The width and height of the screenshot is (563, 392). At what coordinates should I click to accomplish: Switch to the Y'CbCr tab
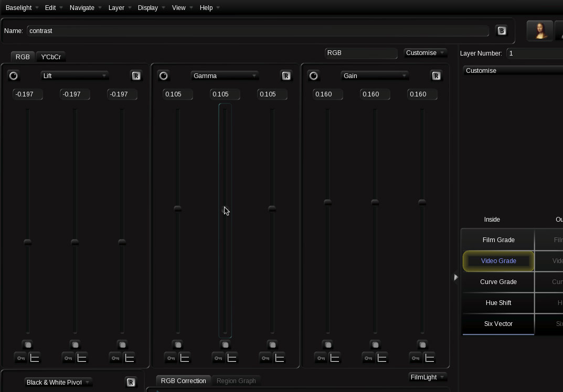click(51, 57)
